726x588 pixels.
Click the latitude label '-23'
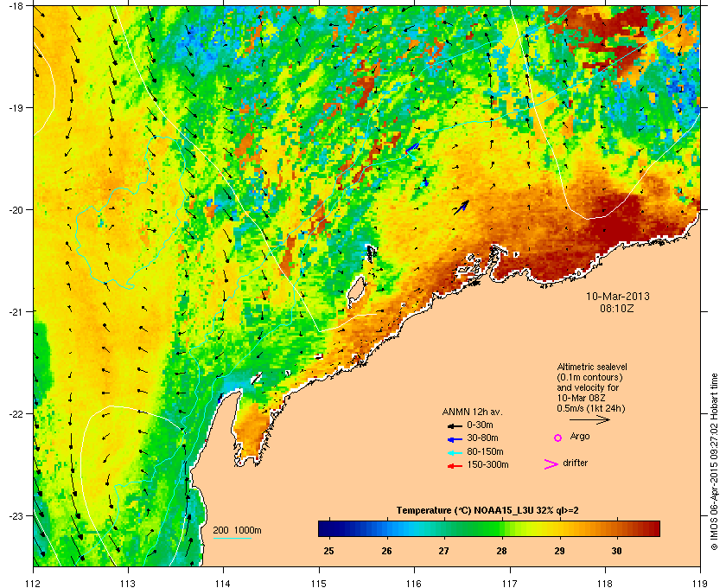[x=16, y=515]
